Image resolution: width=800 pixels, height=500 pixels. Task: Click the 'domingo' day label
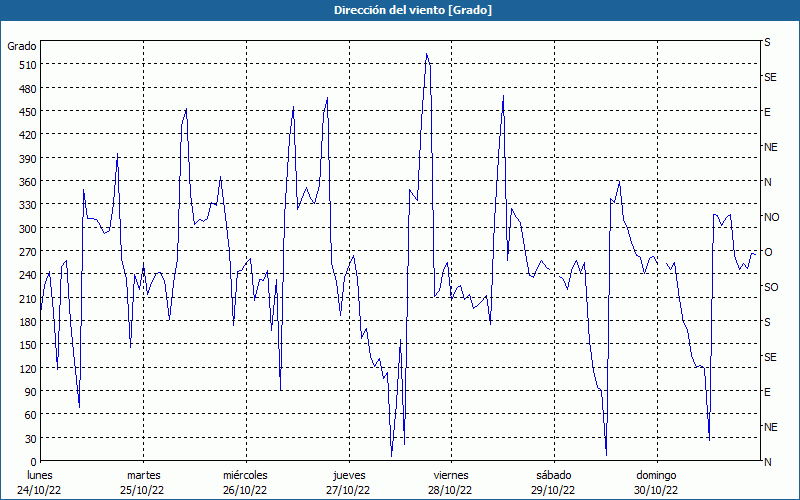[656, 475]
